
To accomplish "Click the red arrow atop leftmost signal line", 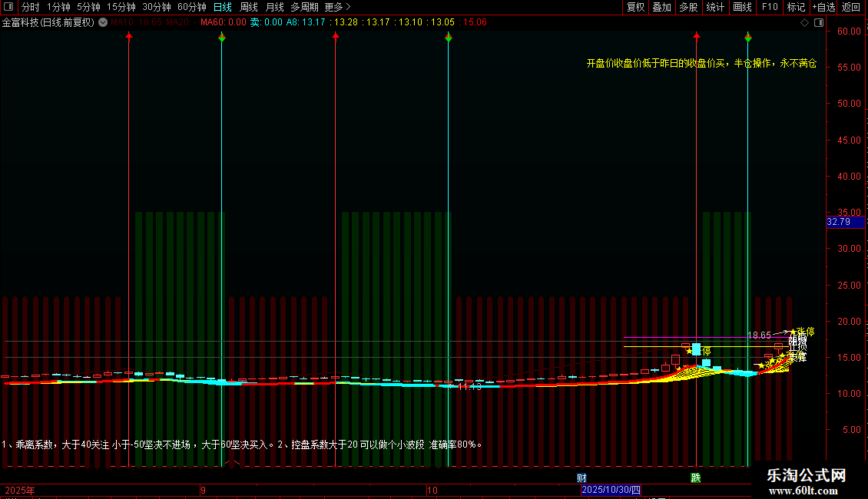I will pos(129,36).
